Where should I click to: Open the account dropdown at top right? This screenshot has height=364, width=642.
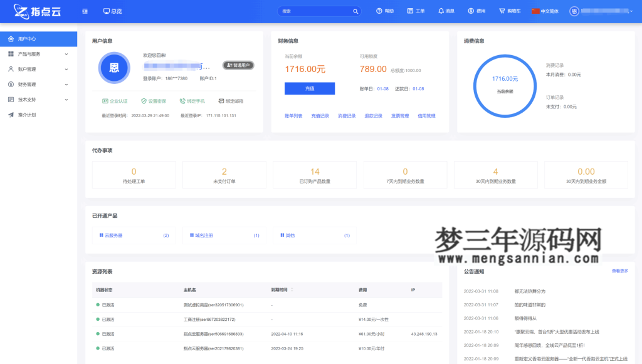[x=602, y=11]
